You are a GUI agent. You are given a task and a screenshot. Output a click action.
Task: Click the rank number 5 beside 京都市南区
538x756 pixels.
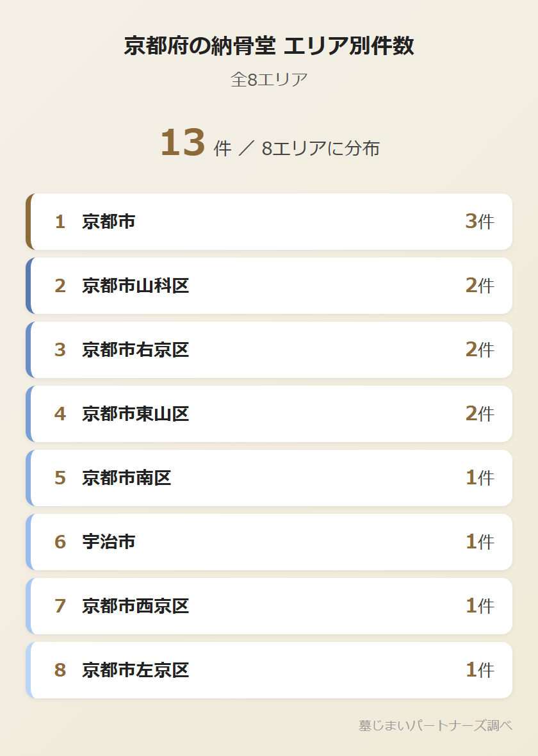[60, 478]
